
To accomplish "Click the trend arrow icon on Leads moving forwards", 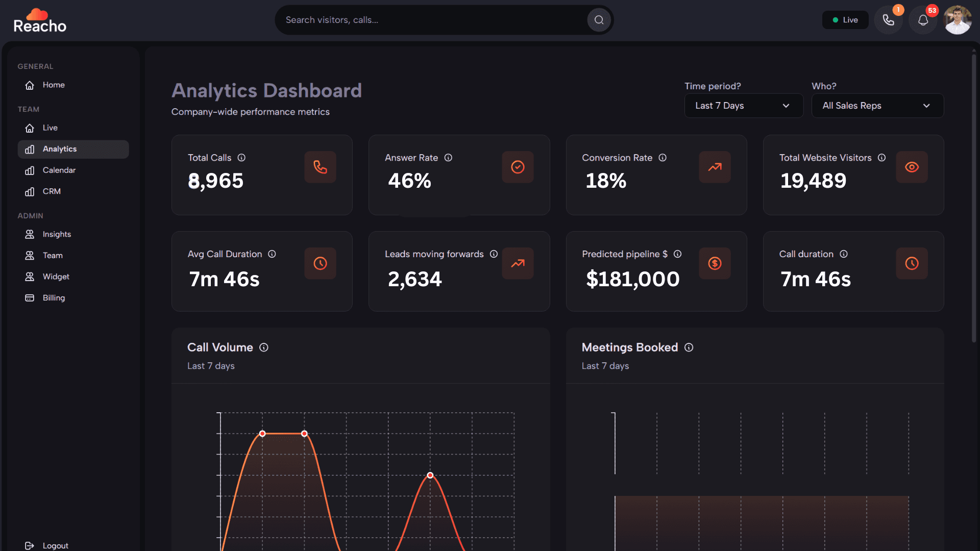I will (518, 263).
